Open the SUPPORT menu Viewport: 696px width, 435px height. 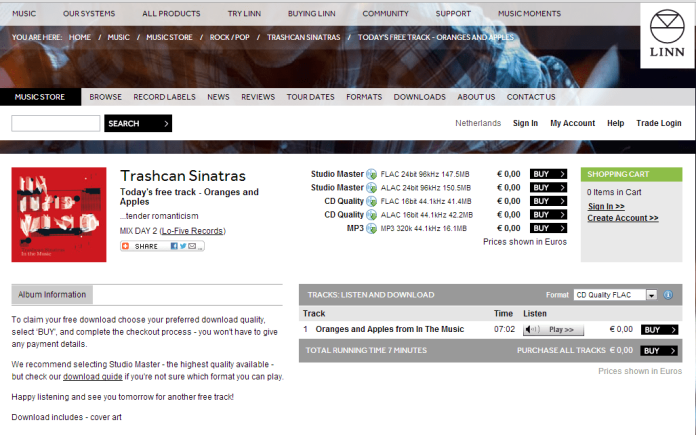coord(453,14)
